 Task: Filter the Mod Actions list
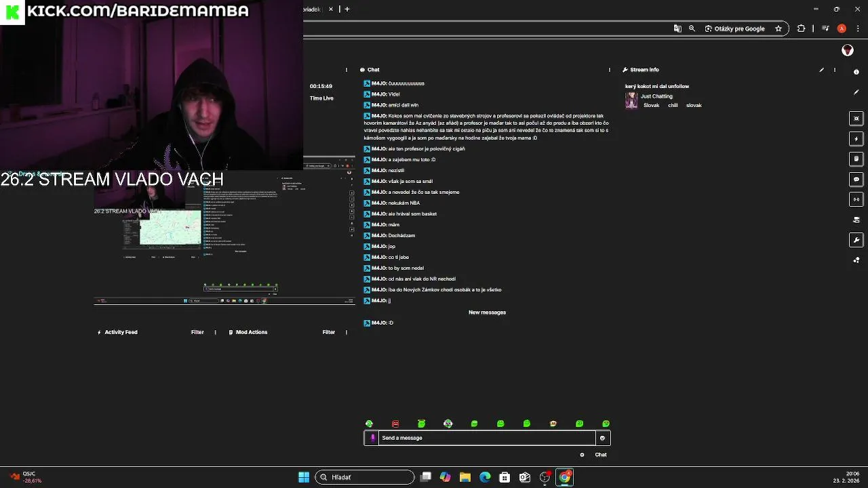pyautogui.click(x=329, y=332)
